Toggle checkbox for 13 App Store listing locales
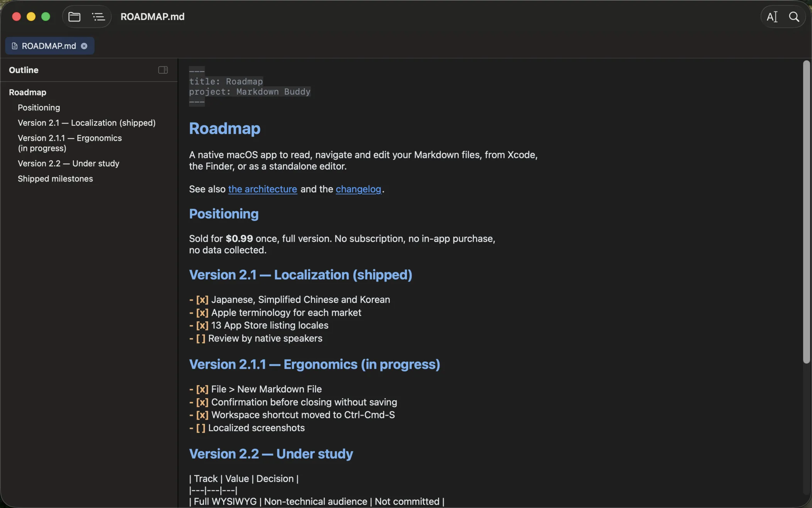812x508 pixels. [202, 325]
